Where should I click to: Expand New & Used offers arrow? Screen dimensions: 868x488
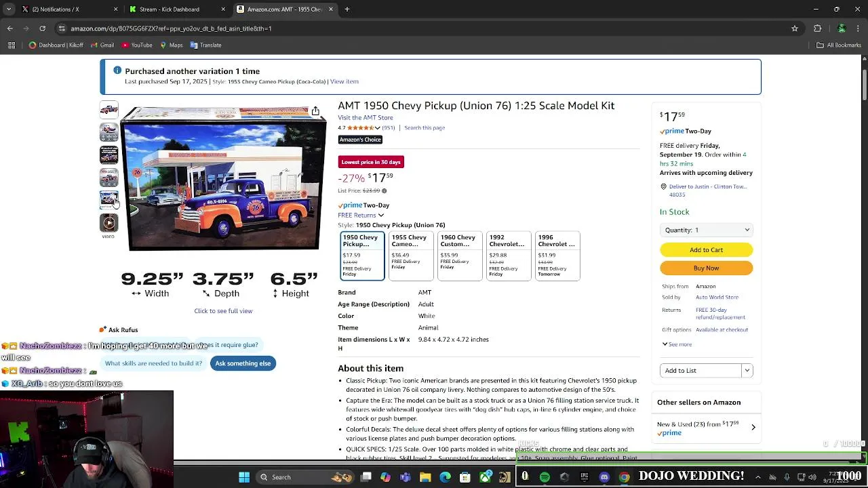[753, 428]
